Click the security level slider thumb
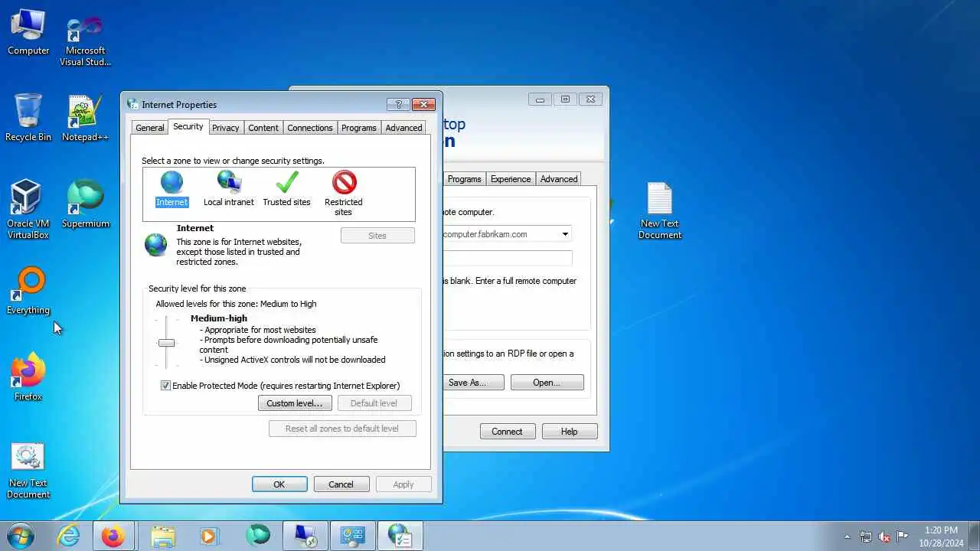The image size is (980, 551). [166, 343]
